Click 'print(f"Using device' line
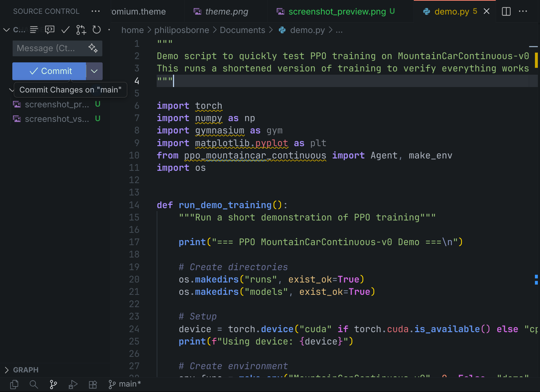 [266, 341]
